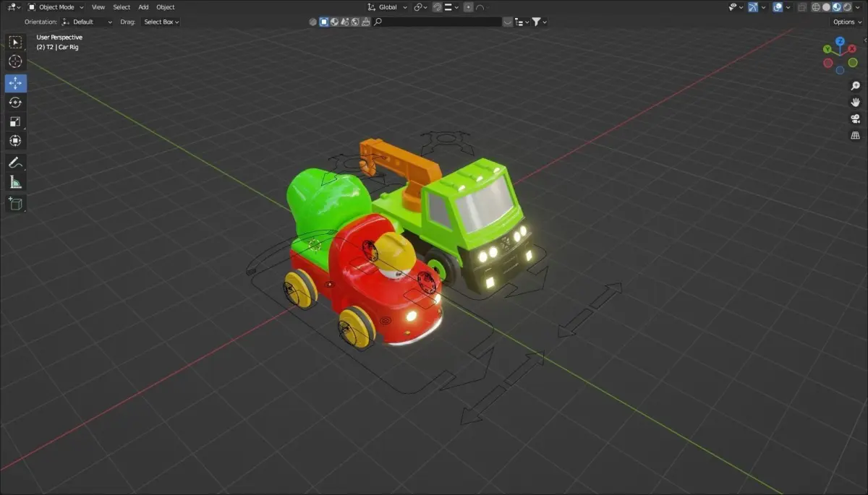
Task: Click the curve button right of search field
Action: tap(508, 22)
